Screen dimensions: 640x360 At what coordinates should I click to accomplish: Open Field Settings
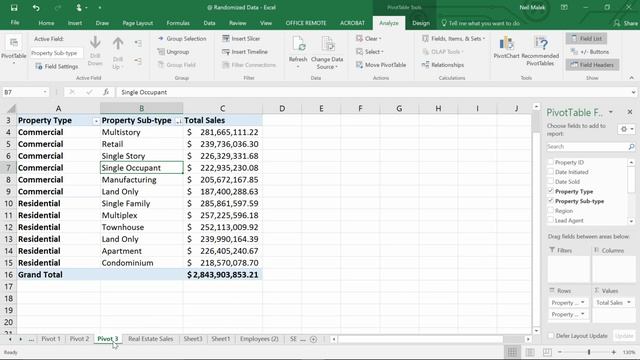(x=57, y=66)
